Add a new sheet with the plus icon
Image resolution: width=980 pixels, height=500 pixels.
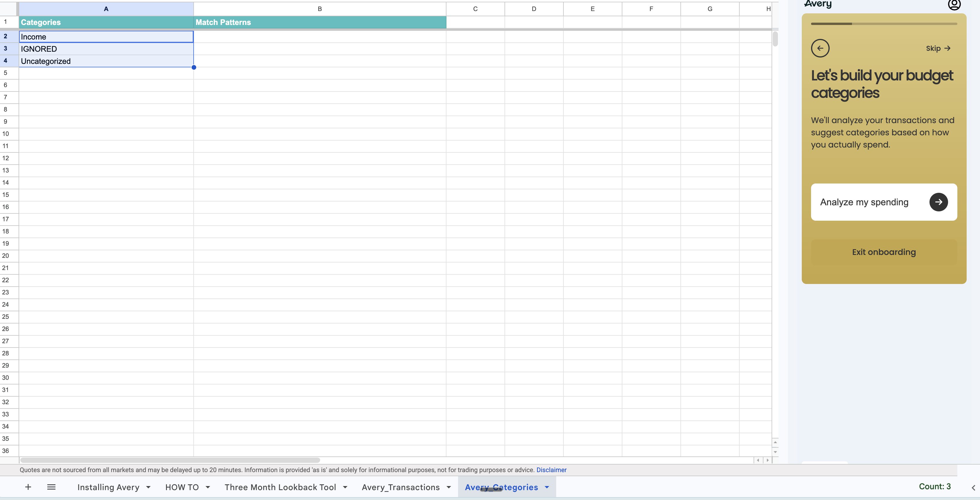coord(28,487)
